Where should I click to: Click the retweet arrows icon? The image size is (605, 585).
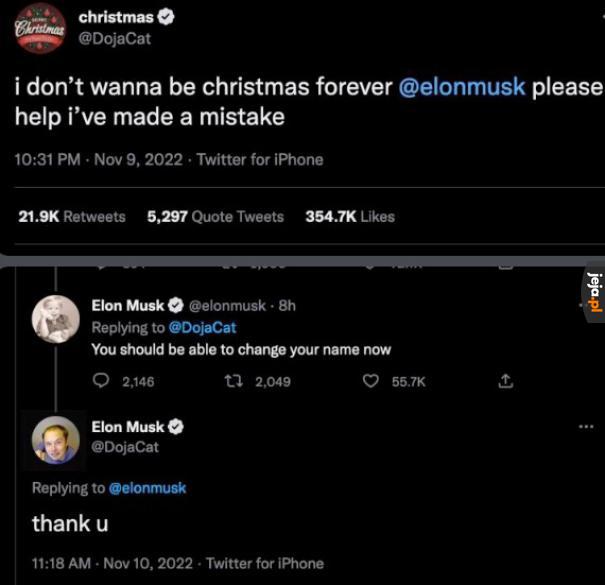click(x=234, y=382)
